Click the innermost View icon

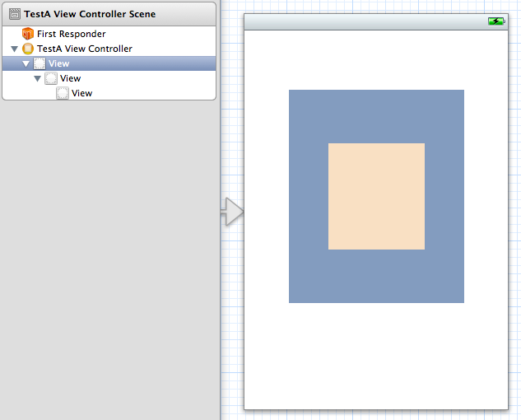63,93
